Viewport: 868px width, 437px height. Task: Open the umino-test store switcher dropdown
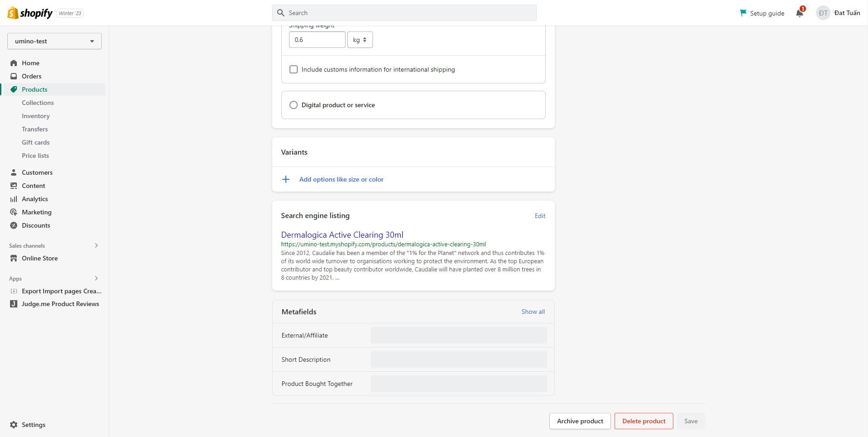tap(54, 41)
